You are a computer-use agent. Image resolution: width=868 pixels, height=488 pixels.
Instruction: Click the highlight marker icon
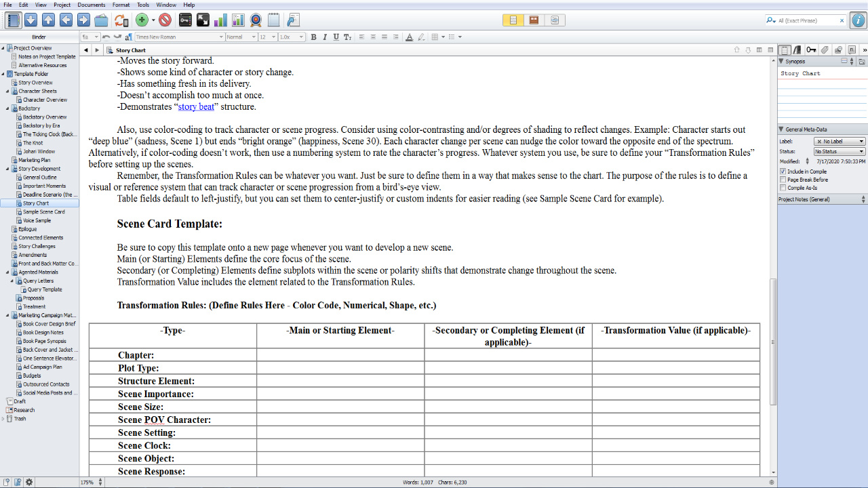tap(420, 37)
